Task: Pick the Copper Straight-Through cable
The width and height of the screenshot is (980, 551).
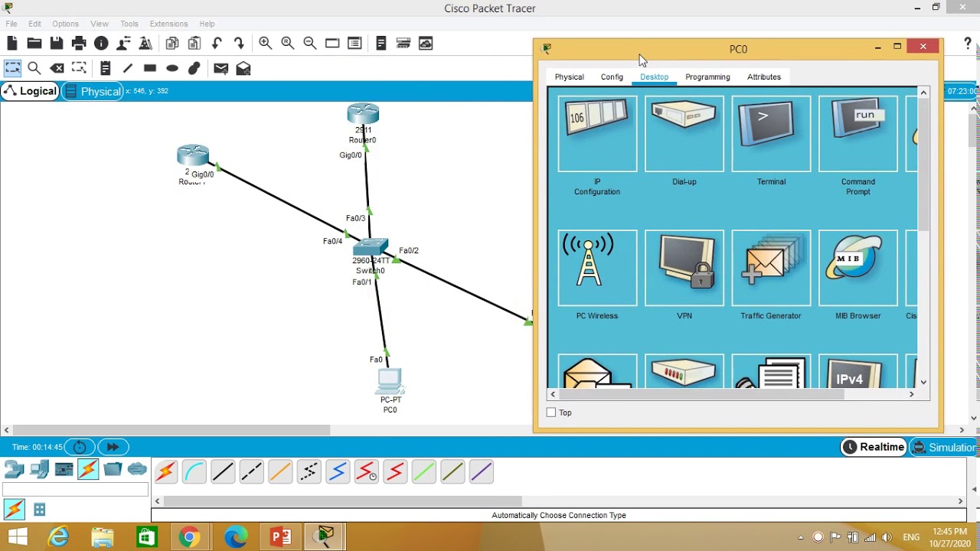Action: [x=223, y=471]
